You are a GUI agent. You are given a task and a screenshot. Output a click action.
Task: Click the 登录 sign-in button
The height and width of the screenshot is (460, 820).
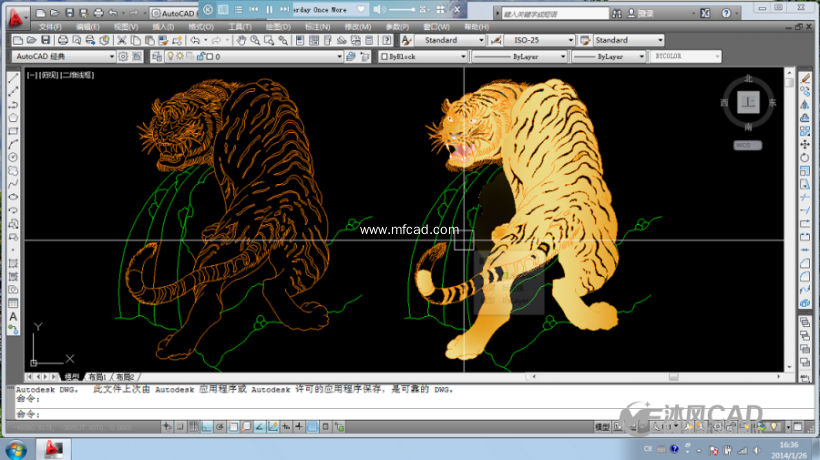point(641,14)
